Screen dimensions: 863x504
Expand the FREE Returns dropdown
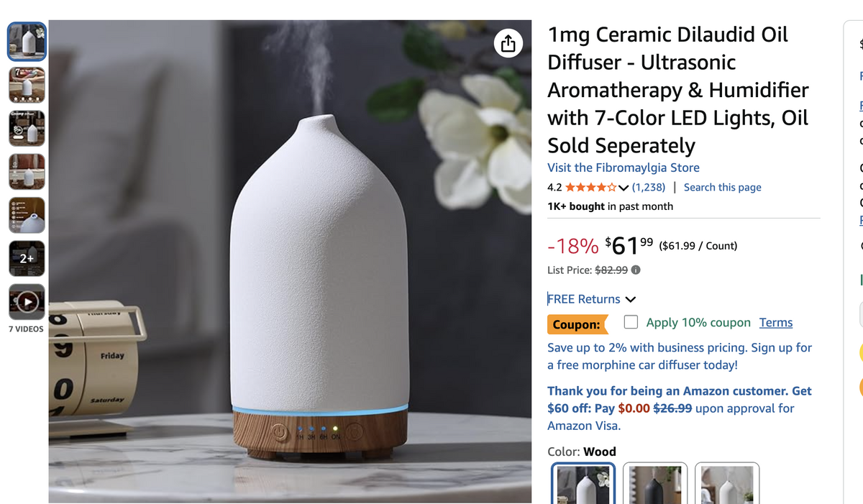[x=592, y=299]
